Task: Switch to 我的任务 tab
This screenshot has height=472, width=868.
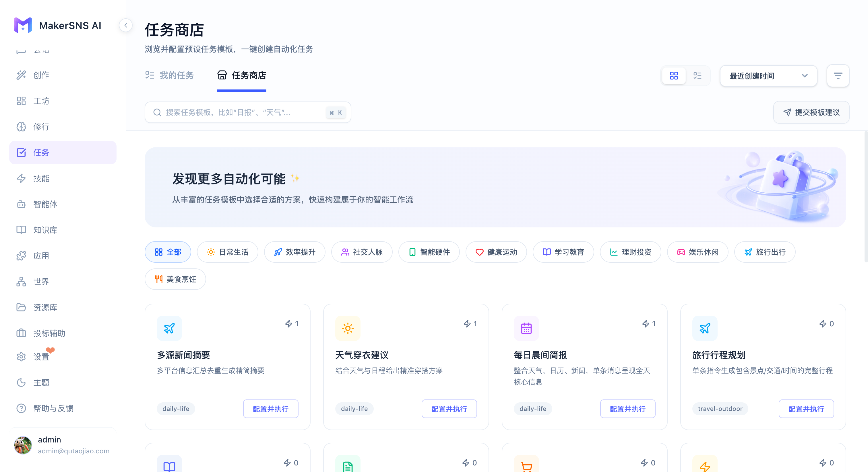Action: pyautogui.click(x=169, y=75)
